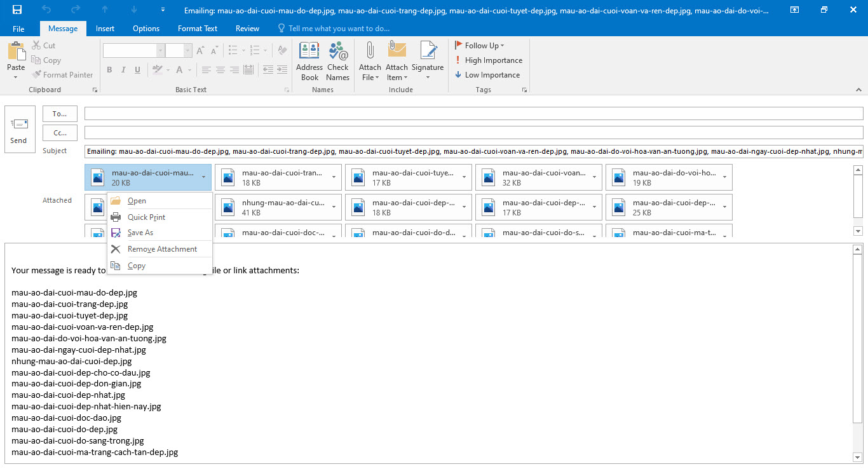Open dropdown of 32 KB mau-ao-dai-cuoi-voan attachment
868x469 pixels.
[x=595, y=177]
